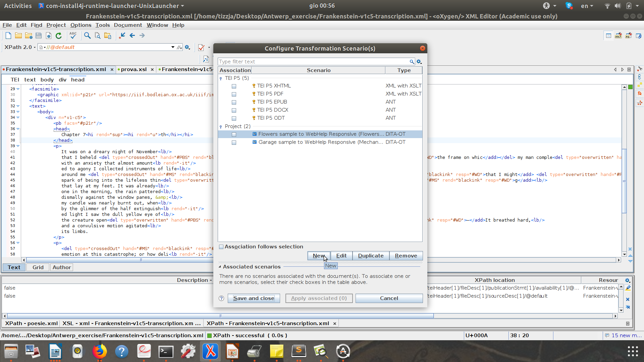Check the TEI P5 EPUB scenario checkbox
The width and height of the screenshot is (644, 362).
click(234, 102)
